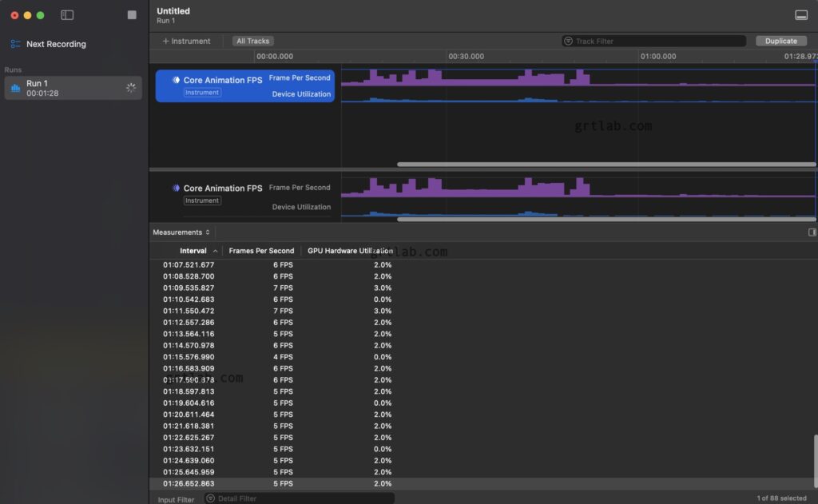The width and height of the screenshot is (818, 504).
Task: Open the Add Instrument menu
Action: point(186,41)
